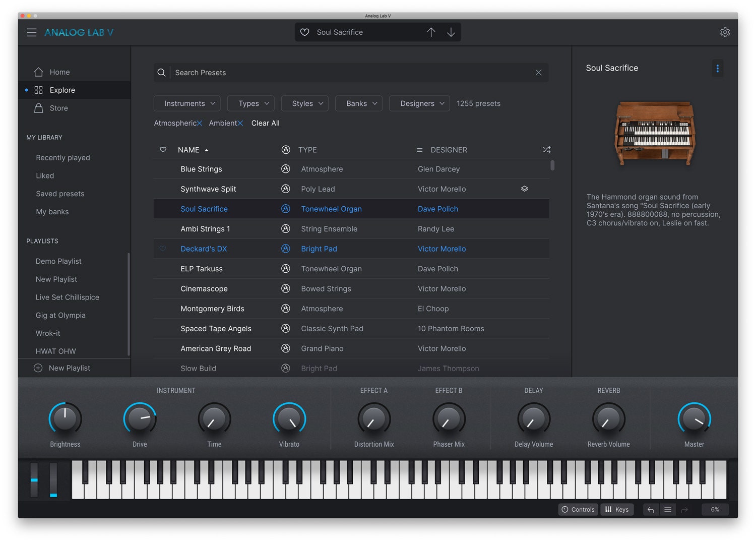Open the hamburger menu beside Analog Lab V logo
The width and height of the screenshot is (756, 542).
click(31, 32)
